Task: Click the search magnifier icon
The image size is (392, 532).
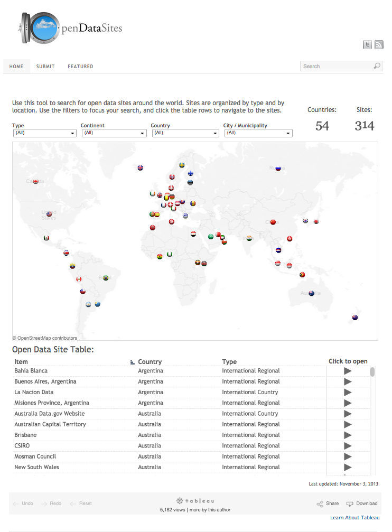Action: coord(377,66)
